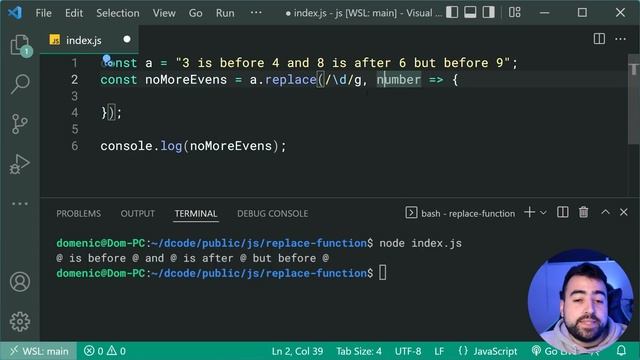The width and height of the screenshot is (640, 360).
Task: Click the string literal on line 1
Action: coord(342,63)
